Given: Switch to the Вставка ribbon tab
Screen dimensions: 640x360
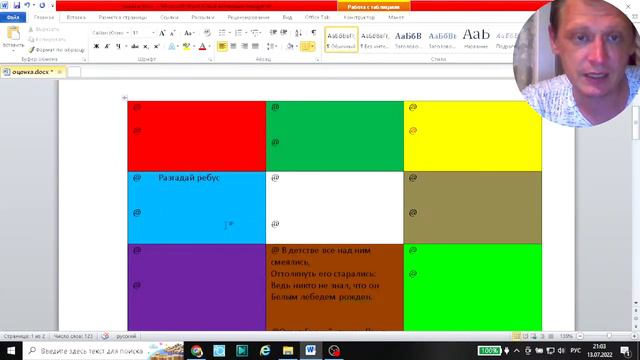Looking at the screenshot, I should pyautogui.click(x=76, y=18).
